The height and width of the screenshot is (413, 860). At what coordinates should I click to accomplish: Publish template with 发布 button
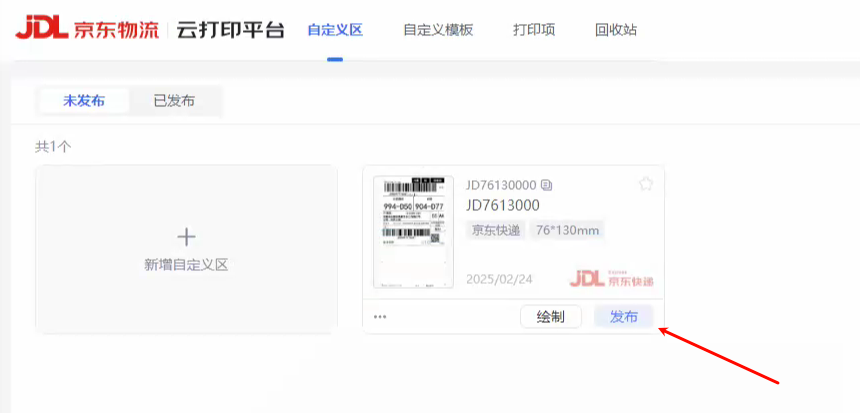point(624,316)
